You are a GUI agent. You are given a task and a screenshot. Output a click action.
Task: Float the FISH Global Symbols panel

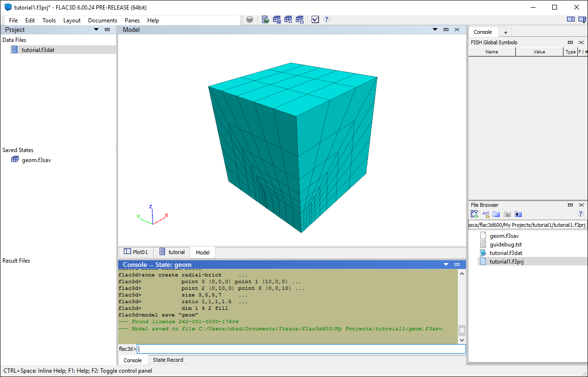pos(570,42)
